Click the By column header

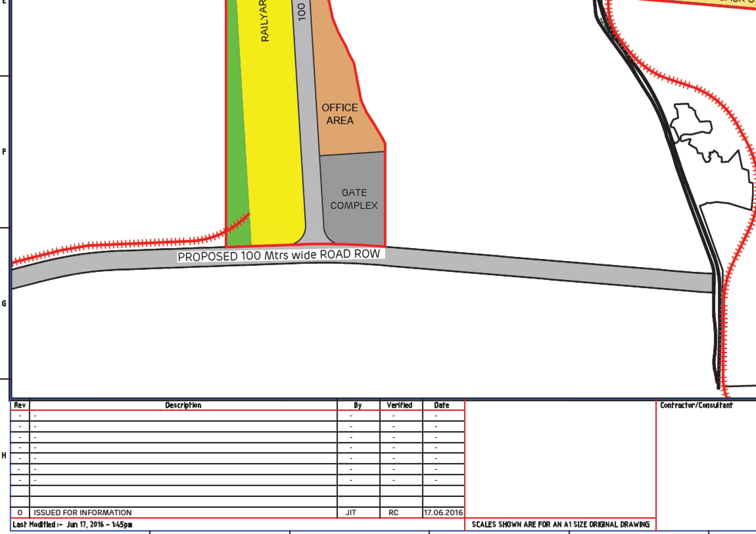[x=358, y=405]
